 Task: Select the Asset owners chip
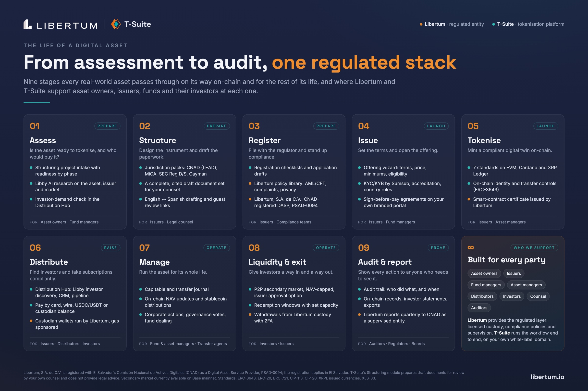pos(484,273)
